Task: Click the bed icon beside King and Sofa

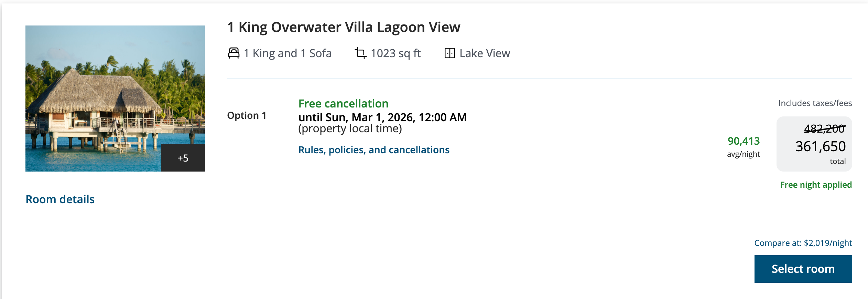Action: coord(234,53)
